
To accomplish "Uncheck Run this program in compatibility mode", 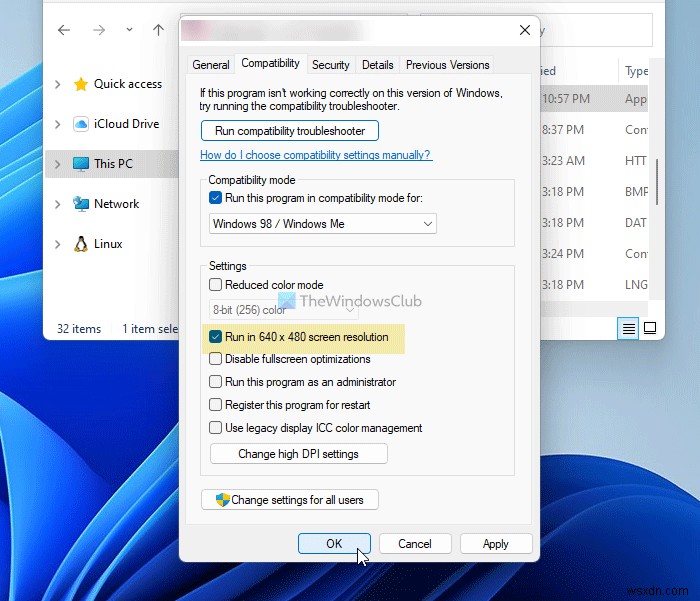I will 215,198.
